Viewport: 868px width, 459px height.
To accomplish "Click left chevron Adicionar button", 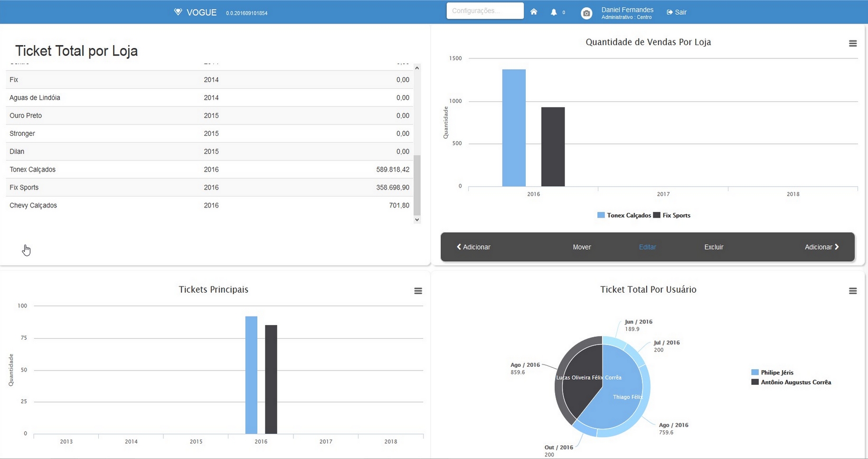I will coord(473,247).
